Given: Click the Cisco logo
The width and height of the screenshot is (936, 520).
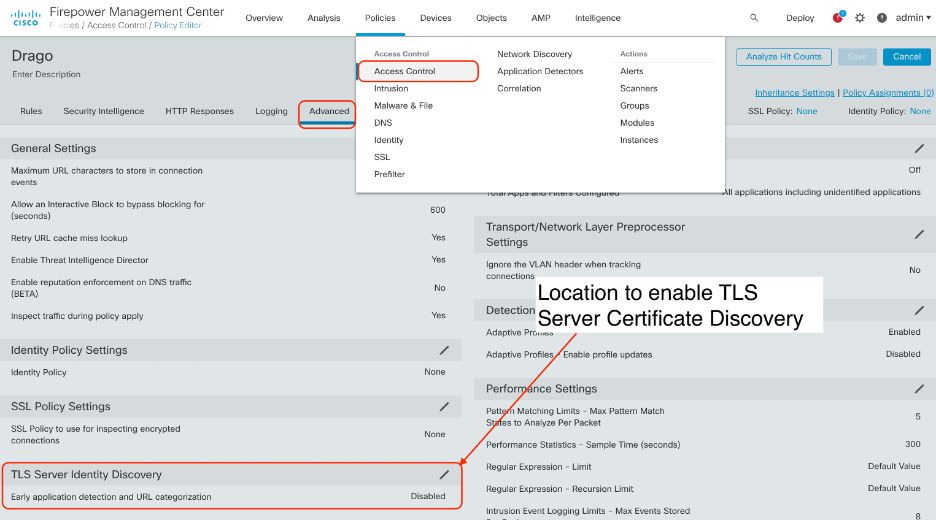Looking at the screenshot, I should pos(26,18).
